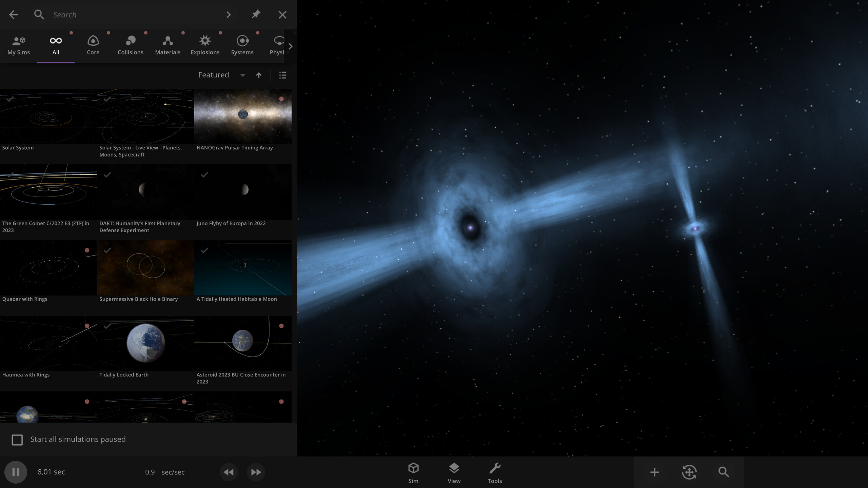Select the bottom-right search magnifier icon
This screenshot has height=488, width=868.
pyautogui.click(x=723, y=472)
